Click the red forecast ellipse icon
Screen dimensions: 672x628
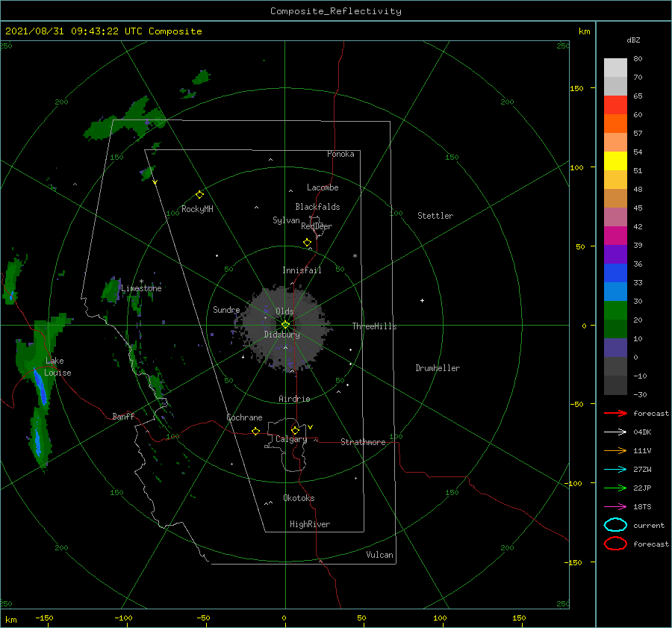click(615, 544)
